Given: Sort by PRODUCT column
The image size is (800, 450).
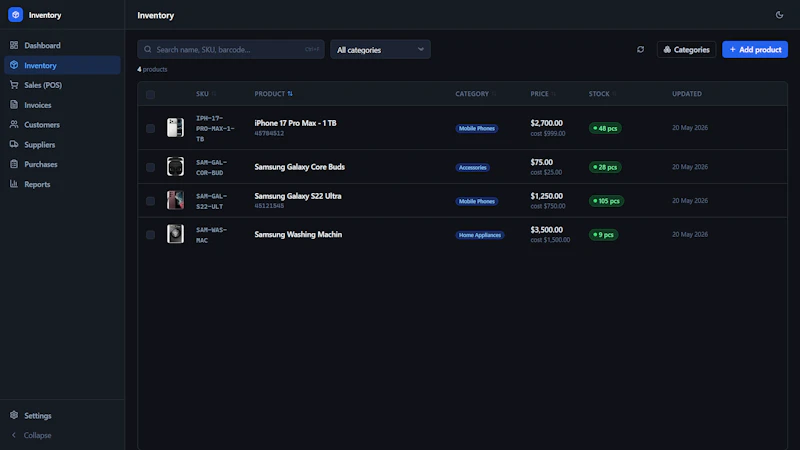Looking at the screenshot, I should 273,94.
